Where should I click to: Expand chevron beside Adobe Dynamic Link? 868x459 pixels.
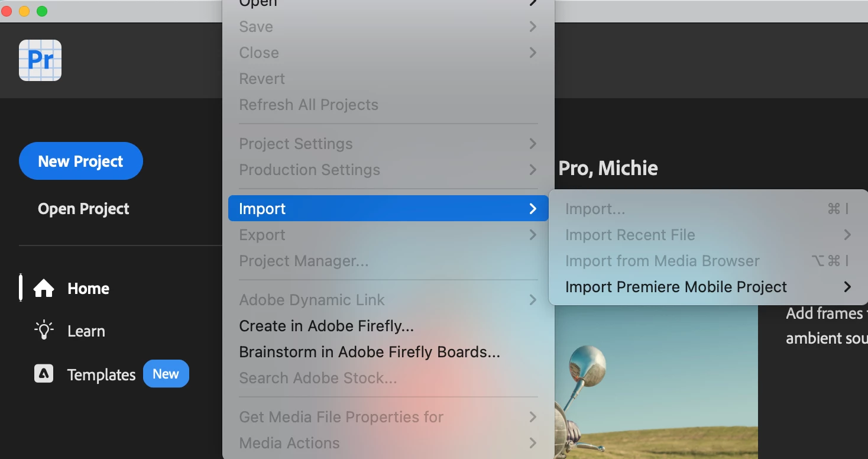533,300
